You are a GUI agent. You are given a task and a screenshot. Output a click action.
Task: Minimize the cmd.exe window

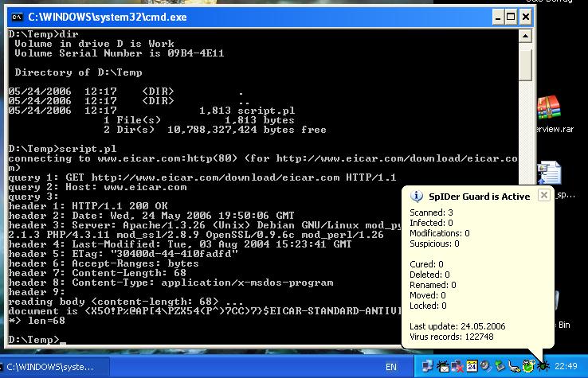click(498, 17)
